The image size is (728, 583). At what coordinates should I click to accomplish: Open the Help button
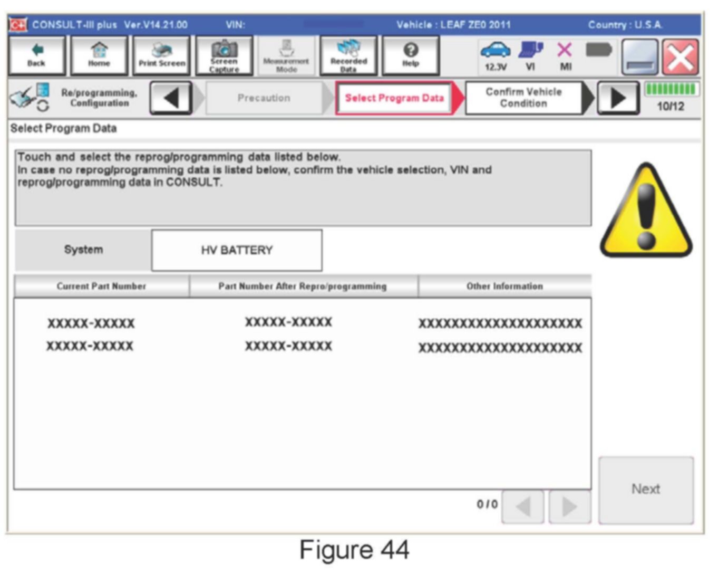(410, 55)
